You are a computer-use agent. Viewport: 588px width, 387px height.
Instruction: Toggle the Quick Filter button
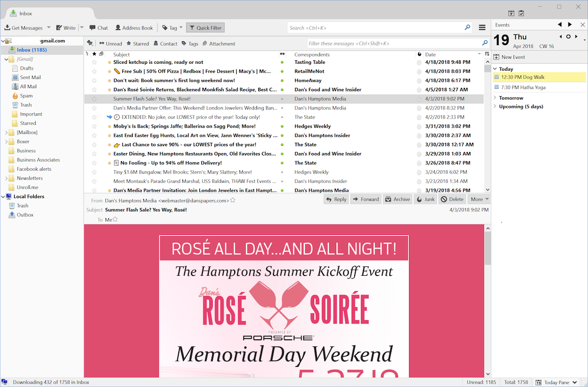(x=205, y=28)
